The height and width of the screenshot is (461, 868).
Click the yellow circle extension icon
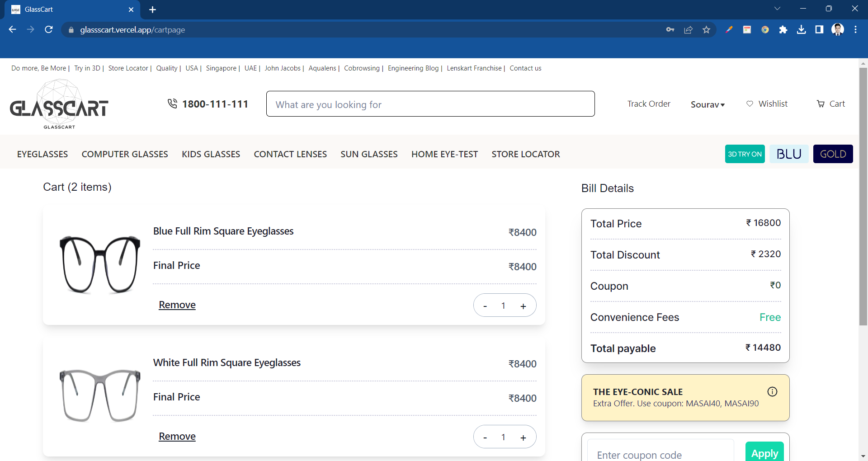coord(765,29)
